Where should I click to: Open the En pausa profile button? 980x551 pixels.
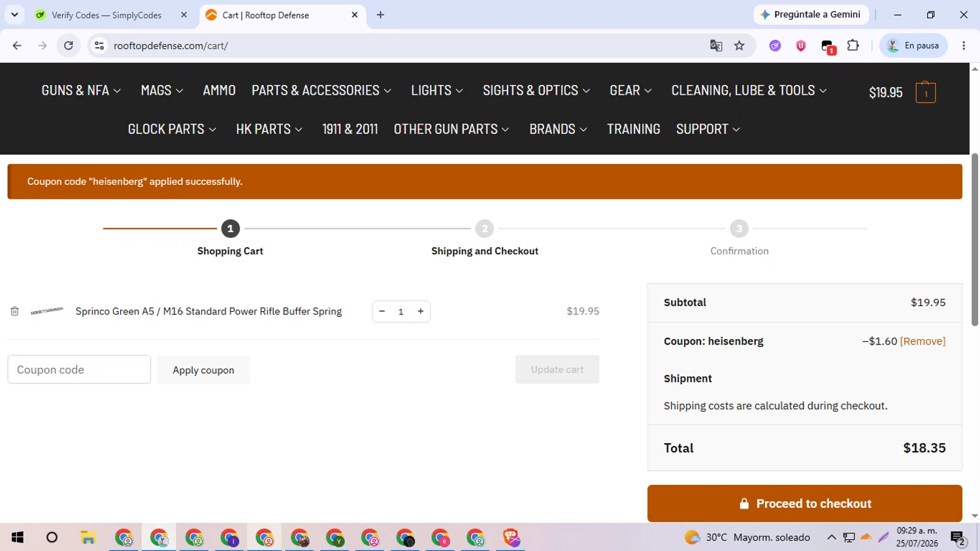(x=913, y=46)
